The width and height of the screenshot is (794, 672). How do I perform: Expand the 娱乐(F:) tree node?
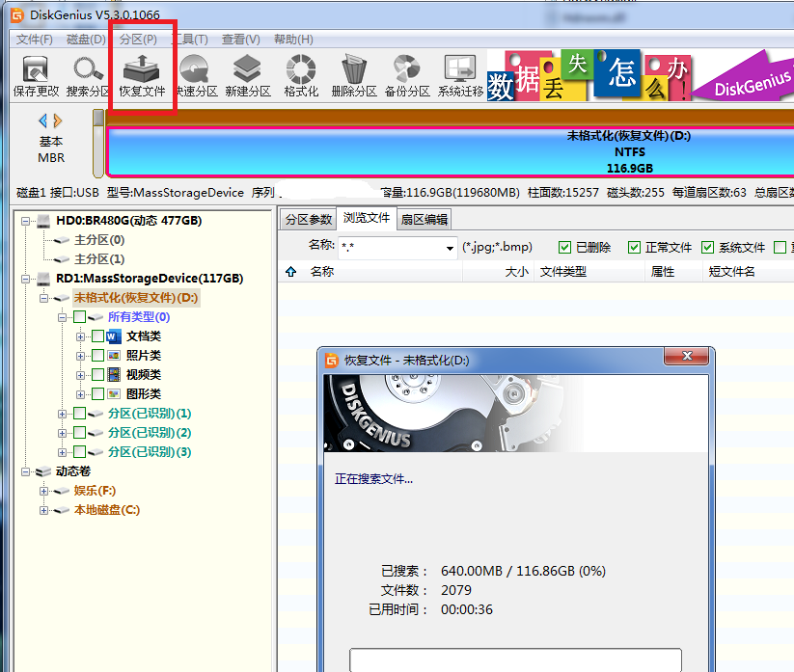click(x=43, y=491)
